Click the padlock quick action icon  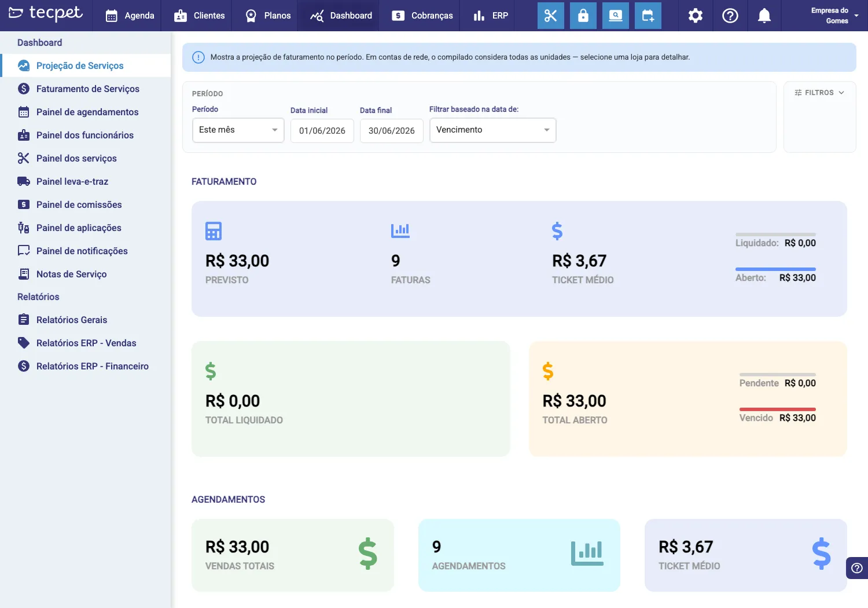[583, 16]
